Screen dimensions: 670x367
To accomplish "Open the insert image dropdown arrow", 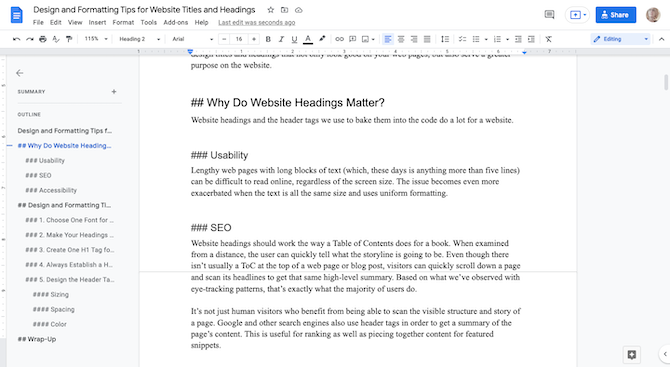I will 373,39.
